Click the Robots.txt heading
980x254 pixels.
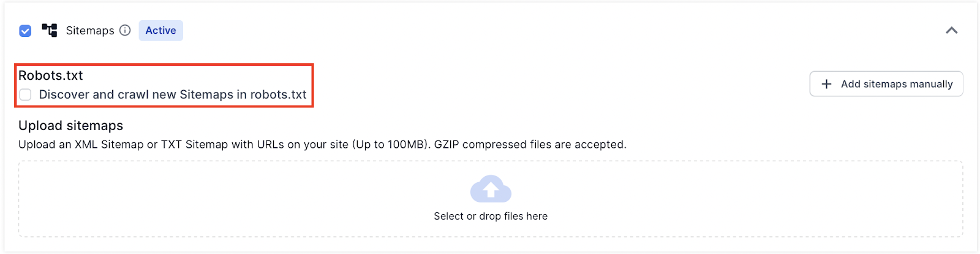(51, 75)
